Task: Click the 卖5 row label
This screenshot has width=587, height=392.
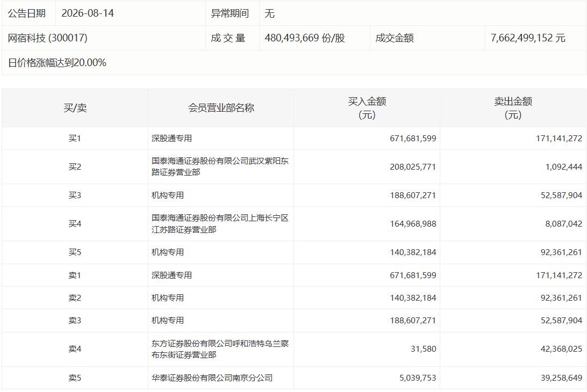Action: (x=75, y=378)
